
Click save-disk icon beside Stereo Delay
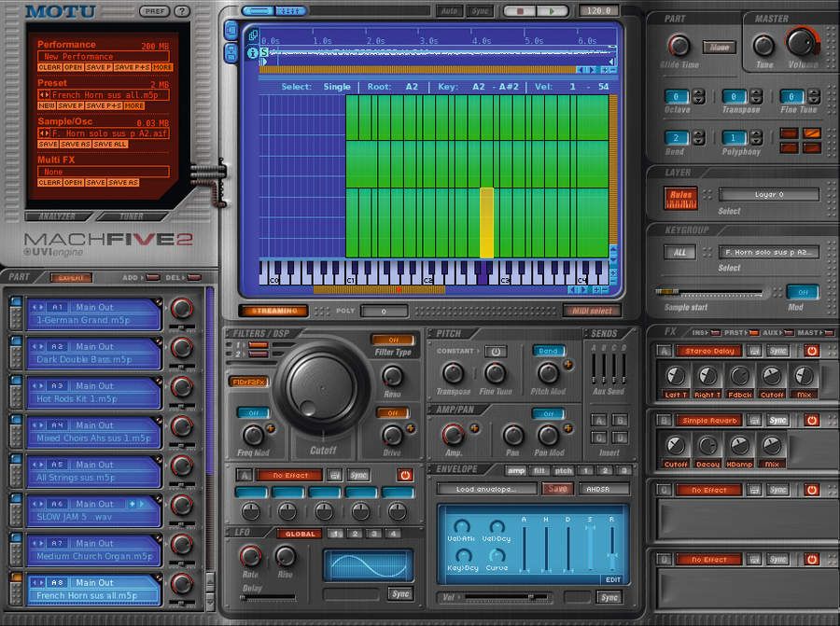coord(754,351)
